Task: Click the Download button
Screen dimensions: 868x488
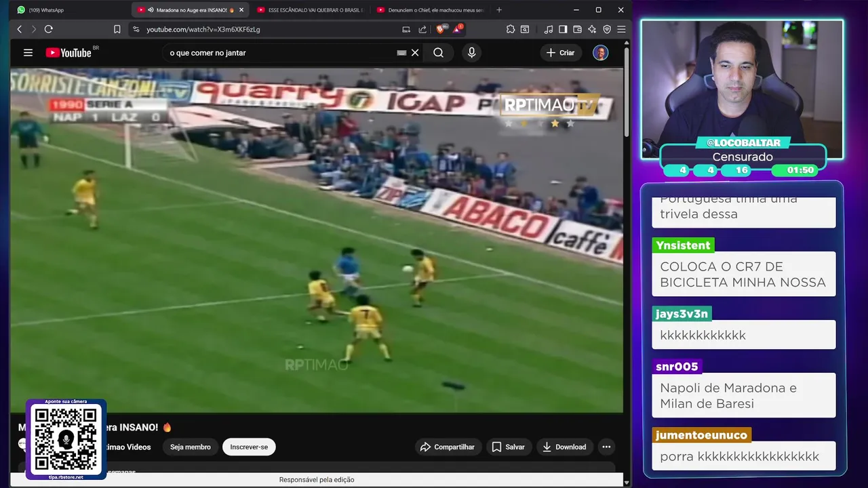Action: tap(564, 447)
